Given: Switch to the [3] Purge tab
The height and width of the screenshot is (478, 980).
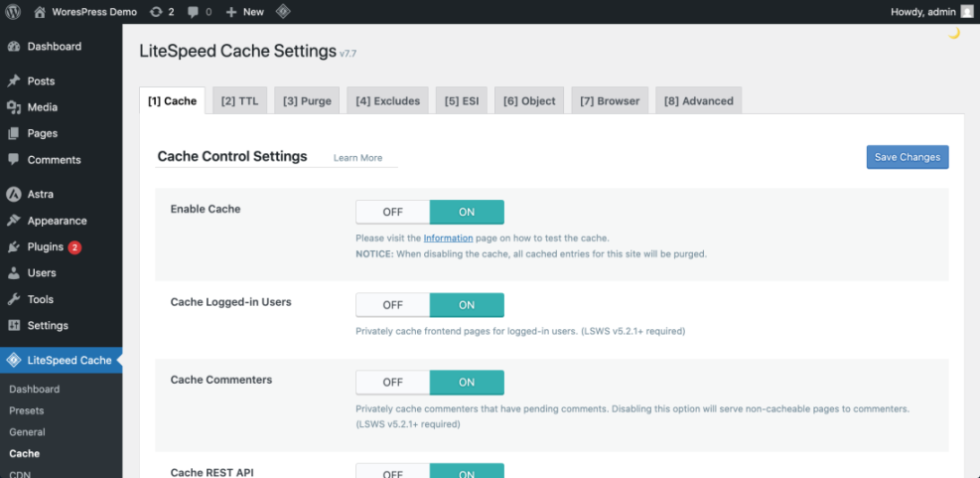Looking at the screenshot, I should click(307, 100).
